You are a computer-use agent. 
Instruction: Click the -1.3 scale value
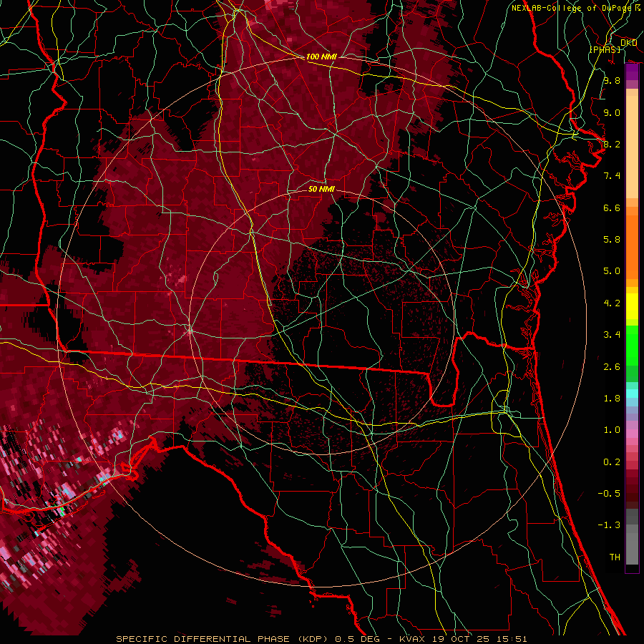click(609, 525)
